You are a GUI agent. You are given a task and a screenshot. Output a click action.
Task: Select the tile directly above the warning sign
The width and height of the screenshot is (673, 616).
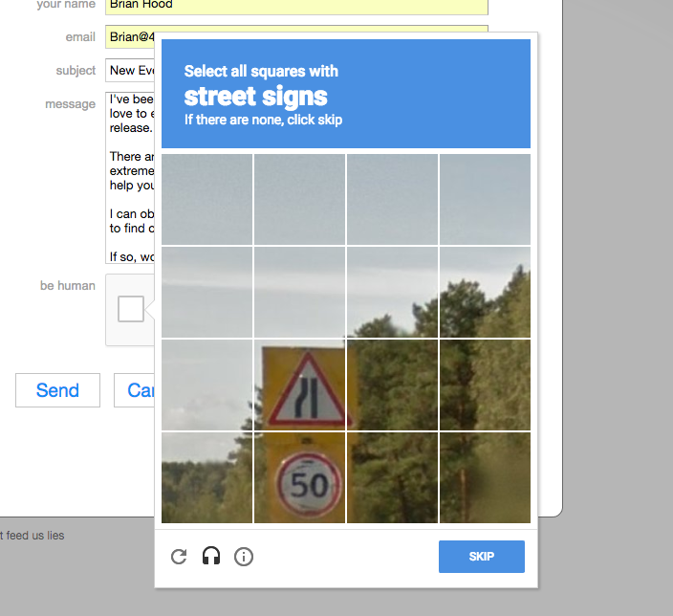299,292
